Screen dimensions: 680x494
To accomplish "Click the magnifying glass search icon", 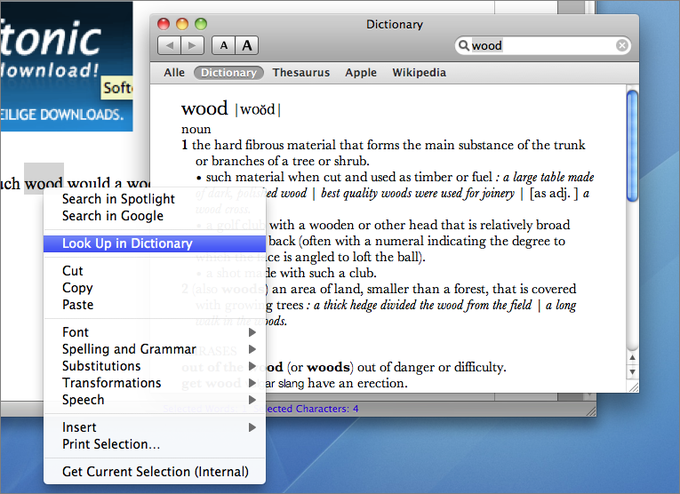I will (464, 45).
